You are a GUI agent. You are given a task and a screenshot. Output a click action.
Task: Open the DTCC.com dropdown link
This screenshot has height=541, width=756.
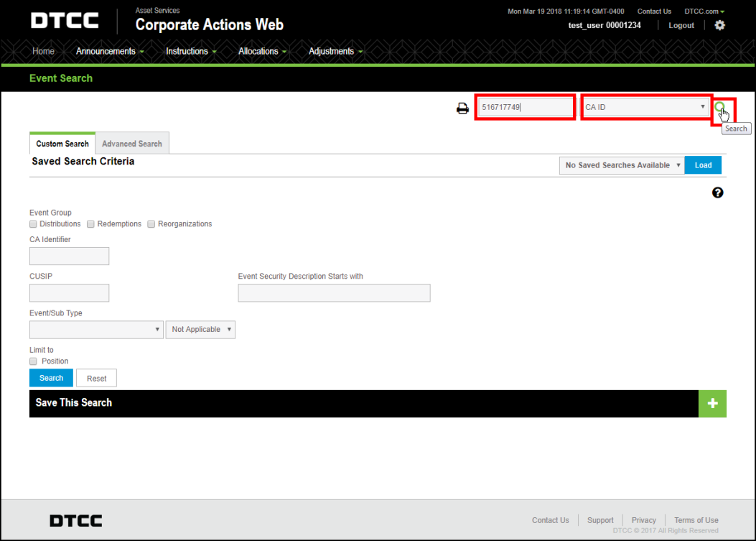(704, 11)
